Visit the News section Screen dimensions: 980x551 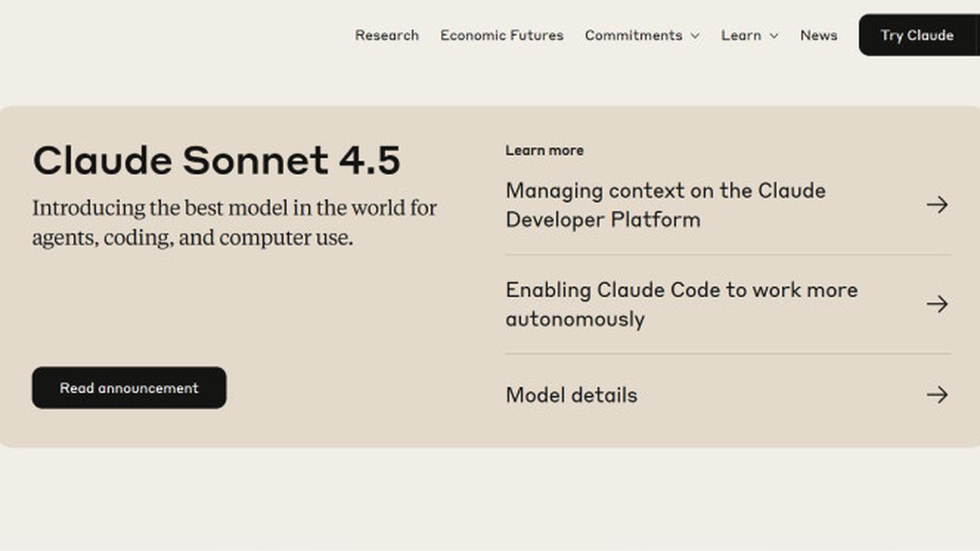point(818,35)
